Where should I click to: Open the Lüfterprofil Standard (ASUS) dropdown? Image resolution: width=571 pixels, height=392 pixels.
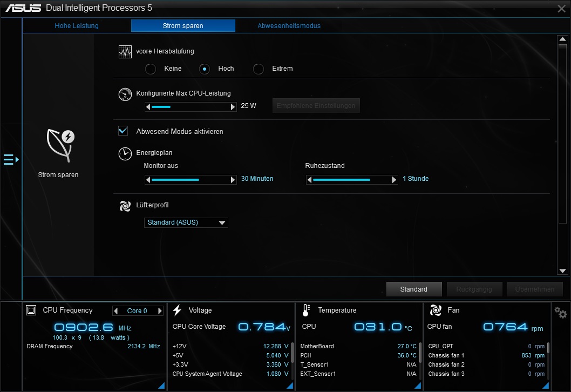[x=186, y=222]
